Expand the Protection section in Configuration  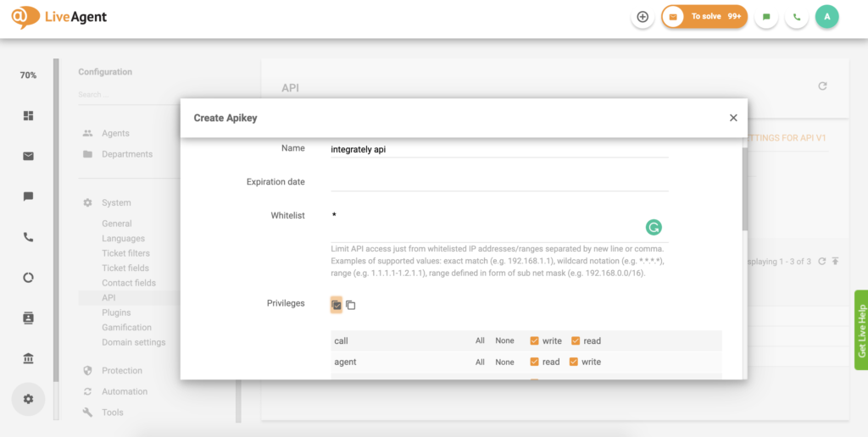click(122, 370)
